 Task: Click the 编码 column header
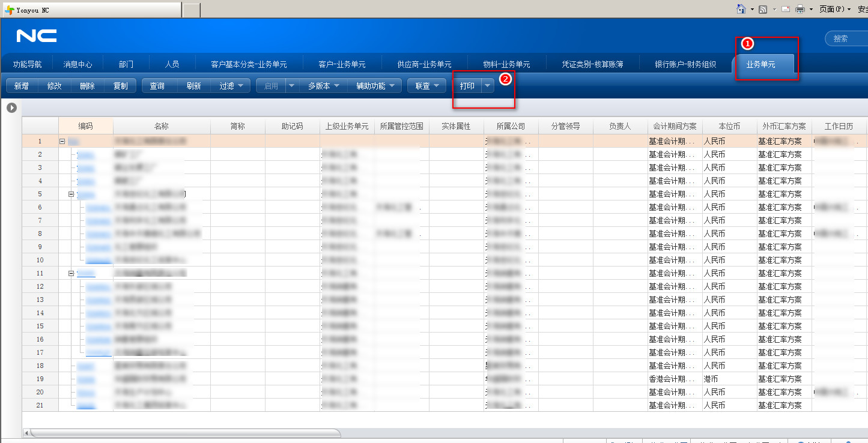click(85, 126)
